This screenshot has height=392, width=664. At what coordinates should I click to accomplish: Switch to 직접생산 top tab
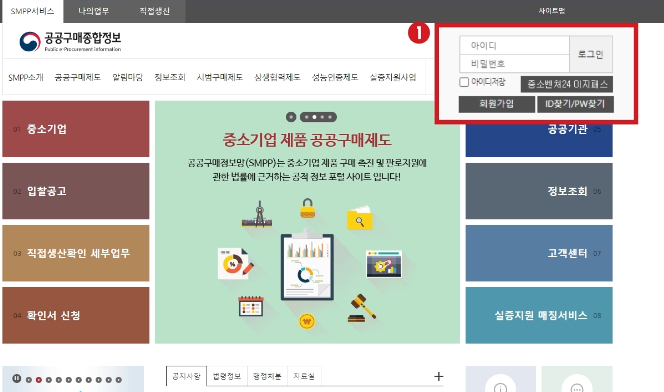coord(155,11)
